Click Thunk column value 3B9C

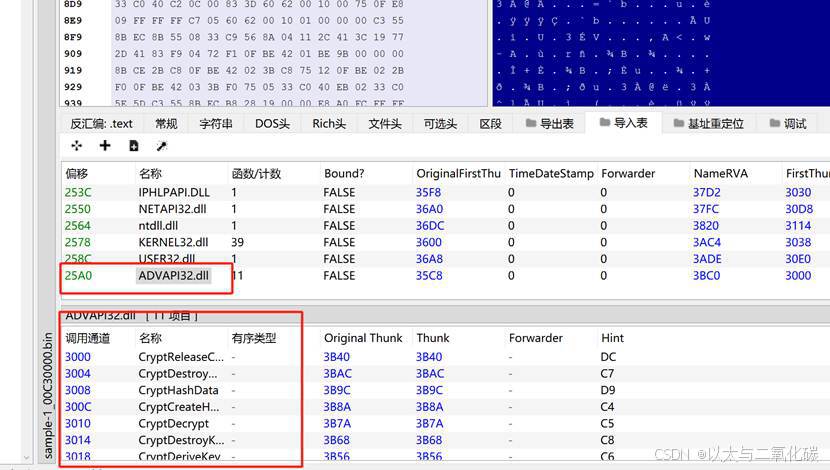pyautogui.click(x=429, y=390)
